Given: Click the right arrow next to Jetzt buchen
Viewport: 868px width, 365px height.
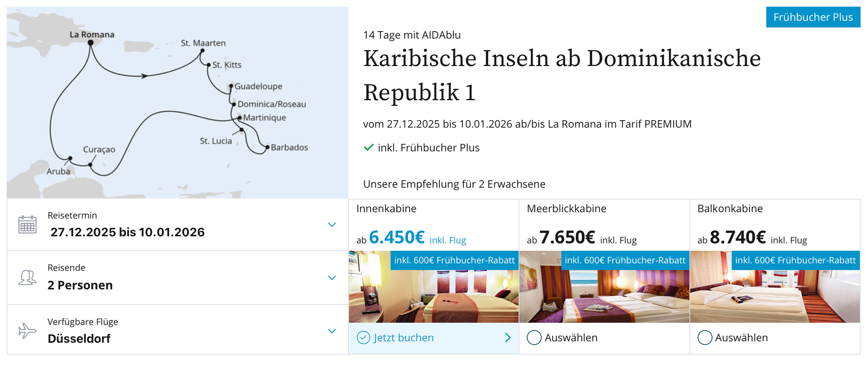Looking at the screenshot, I should pyautogui.click(x=508, y=337).
